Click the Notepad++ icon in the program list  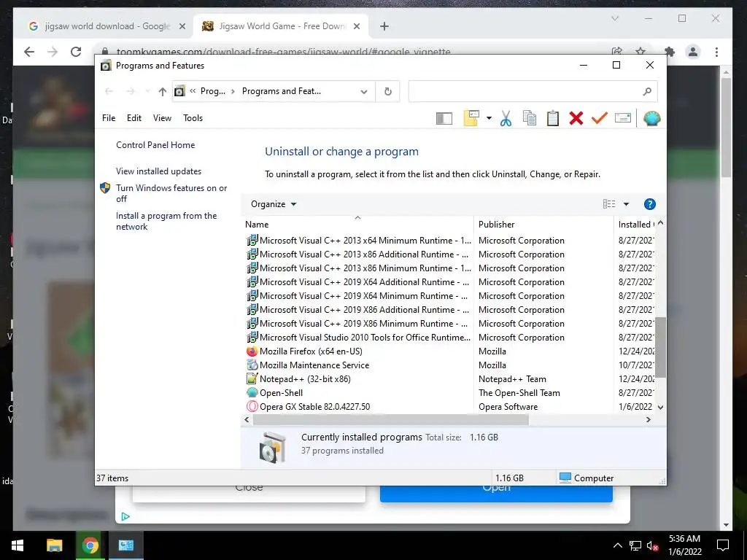pos(252,379)
